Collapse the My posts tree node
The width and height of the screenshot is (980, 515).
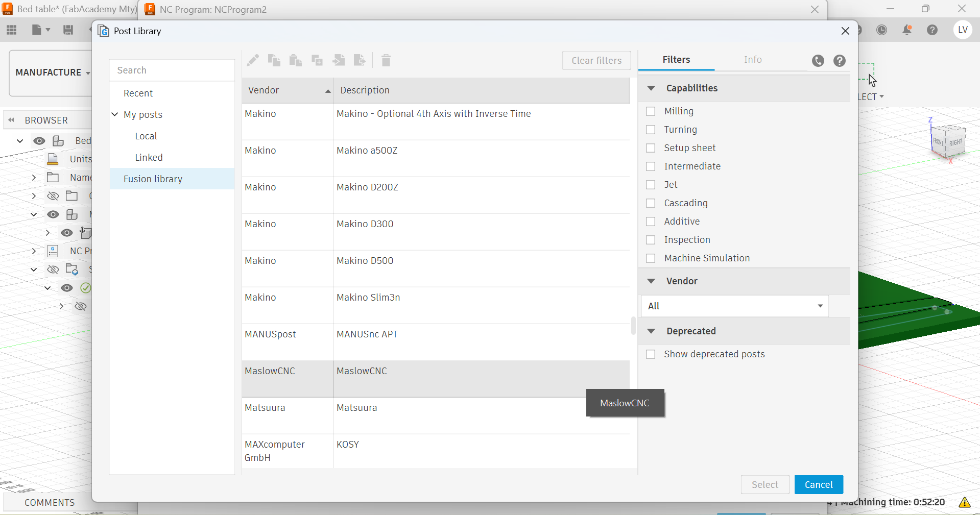point(115,114)
